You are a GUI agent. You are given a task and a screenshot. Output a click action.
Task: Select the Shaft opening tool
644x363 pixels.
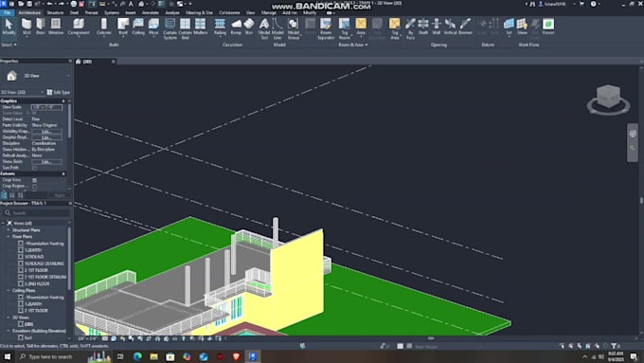click(423, 27)
